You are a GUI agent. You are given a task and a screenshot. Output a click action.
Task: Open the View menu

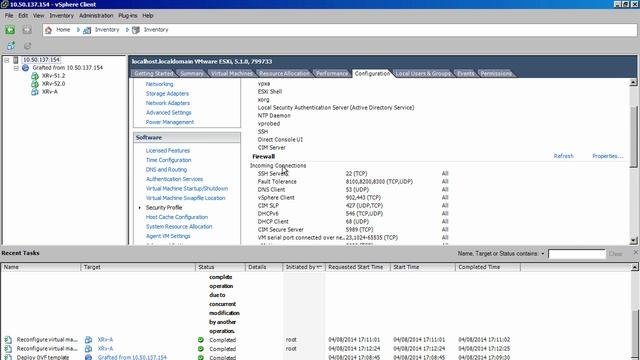click(x=39, y=16)
